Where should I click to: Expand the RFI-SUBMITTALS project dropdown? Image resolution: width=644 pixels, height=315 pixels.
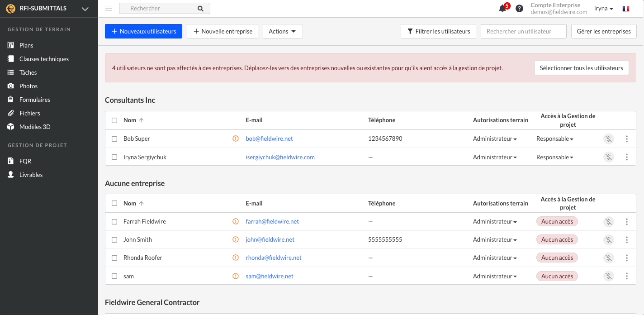tap(85, 9)
